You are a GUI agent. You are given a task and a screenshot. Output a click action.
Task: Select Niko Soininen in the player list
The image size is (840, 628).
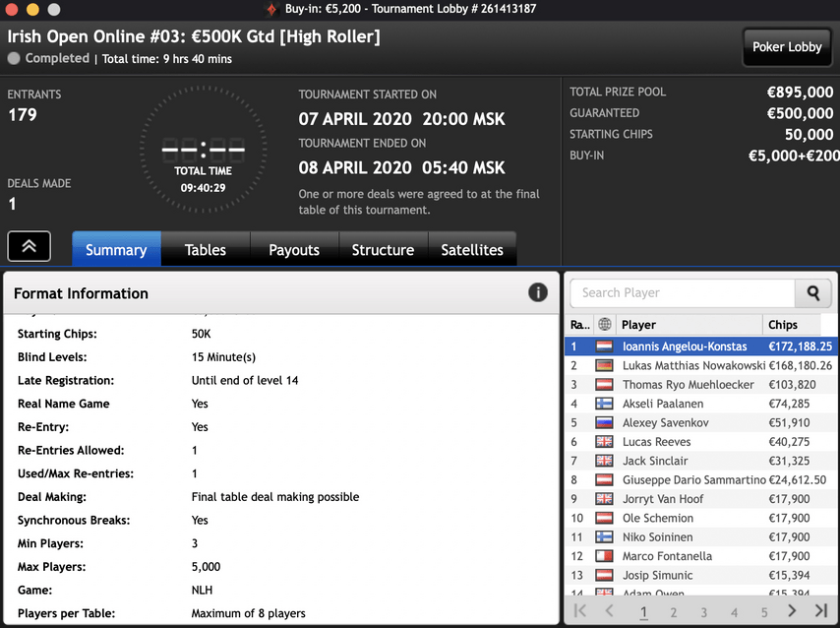[700, 536]
